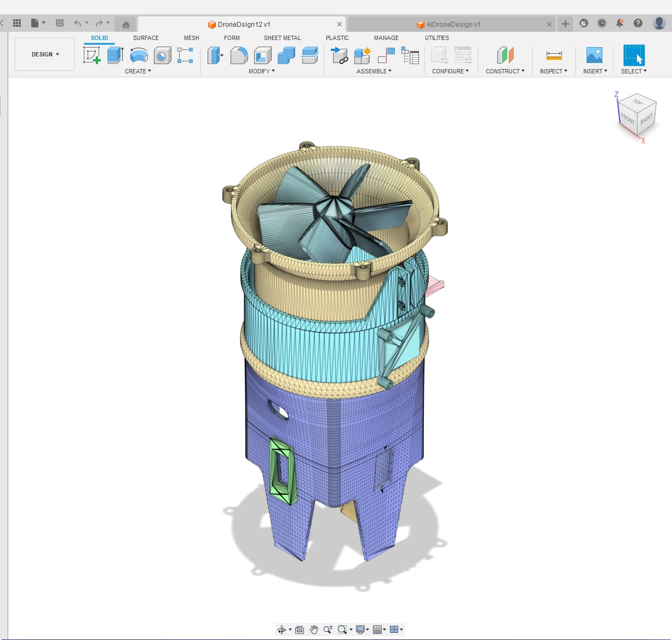
Task: Click the Measure ruler icon
Action: [x=554, y=55]
